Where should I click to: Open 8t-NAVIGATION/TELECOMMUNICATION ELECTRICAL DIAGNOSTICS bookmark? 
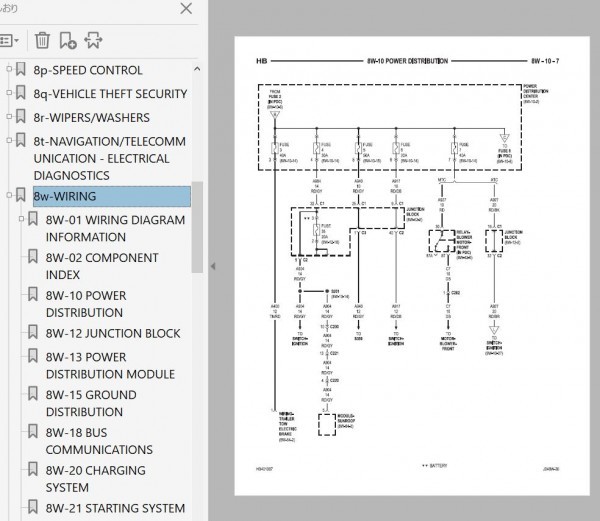(110, 158)
